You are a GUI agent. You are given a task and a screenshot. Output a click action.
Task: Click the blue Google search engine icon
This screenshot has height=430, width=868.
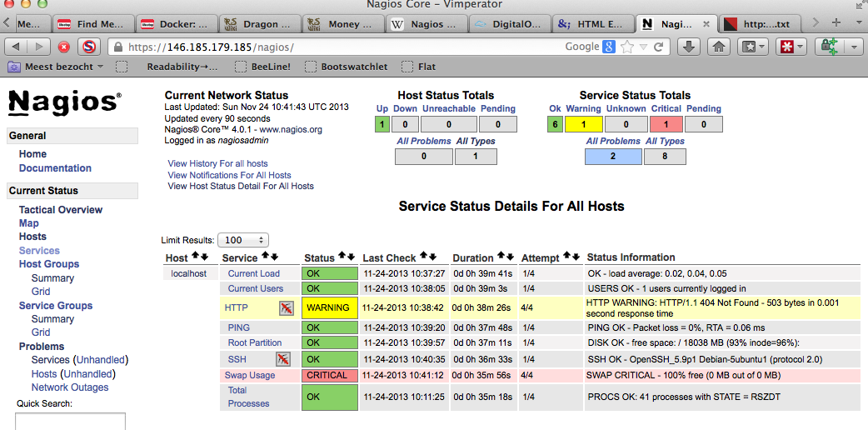pyautogui.click(x=609, y=47)
